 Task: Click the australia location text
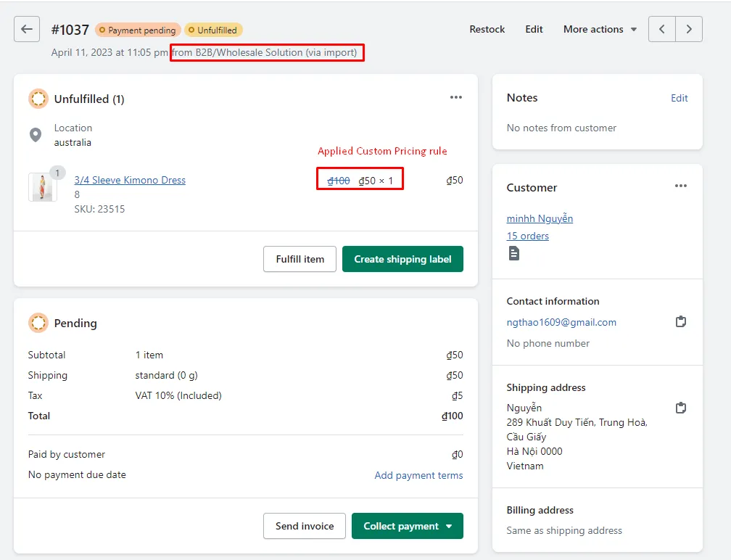click(73, 142)
